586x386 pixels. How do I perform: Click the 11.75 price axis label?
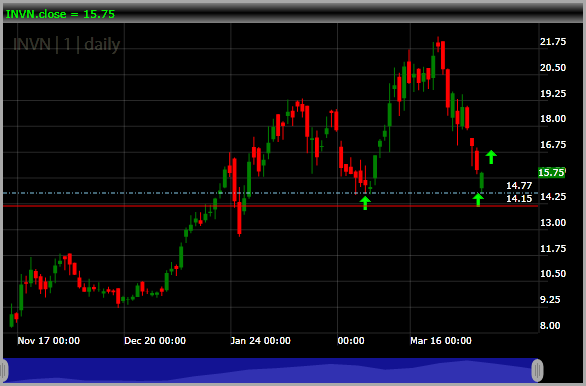click(x=553, y=248)
